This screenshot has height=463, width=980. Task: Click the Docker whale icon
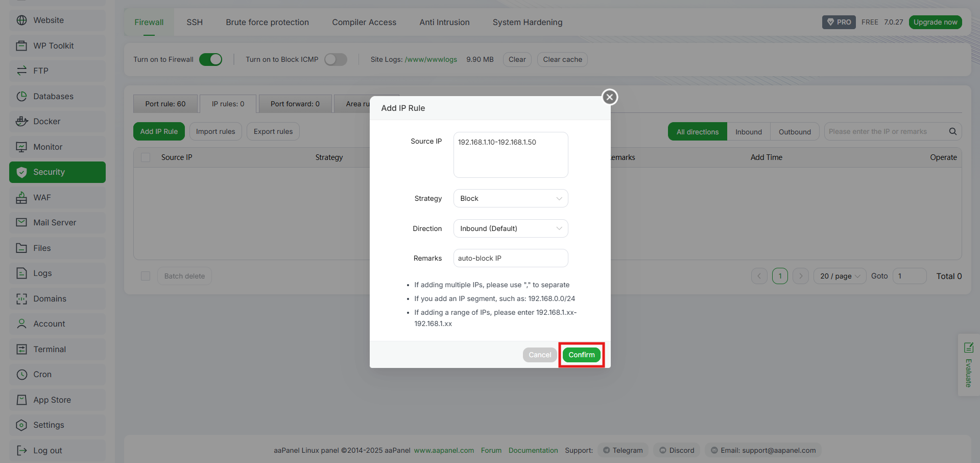click(x=21, y=122)
